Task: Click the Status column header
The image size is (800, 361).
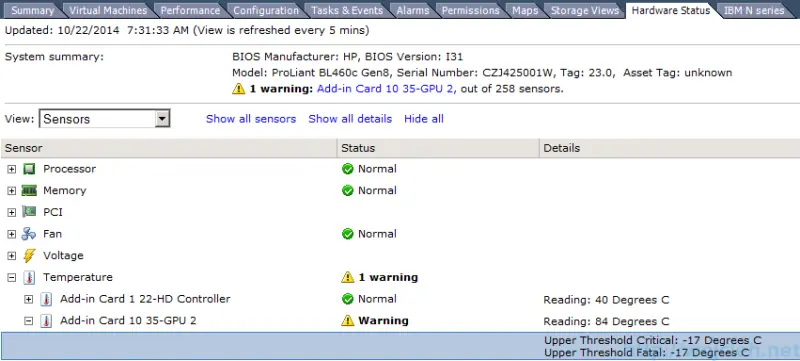Action: 438,148
